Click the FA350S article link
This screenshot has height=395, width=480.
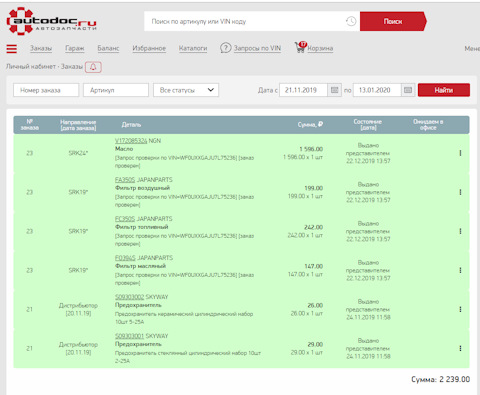pyautogui.click(x=125, y=180)
